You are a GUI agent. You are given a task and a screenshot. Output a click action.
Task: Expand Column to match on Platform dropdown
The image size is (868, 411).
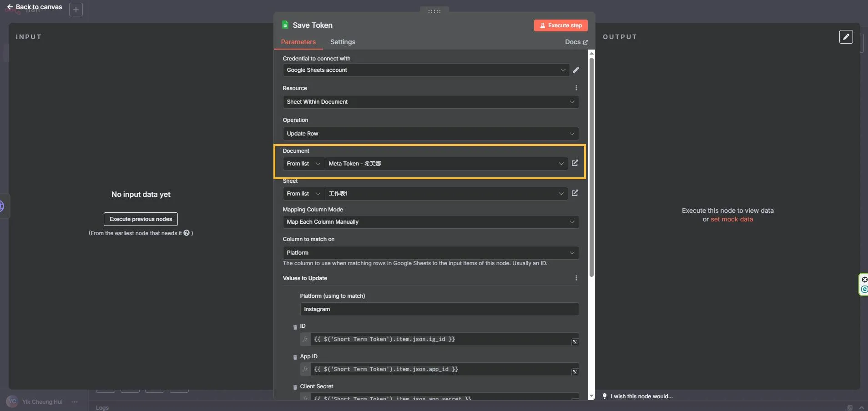[430, 253]
